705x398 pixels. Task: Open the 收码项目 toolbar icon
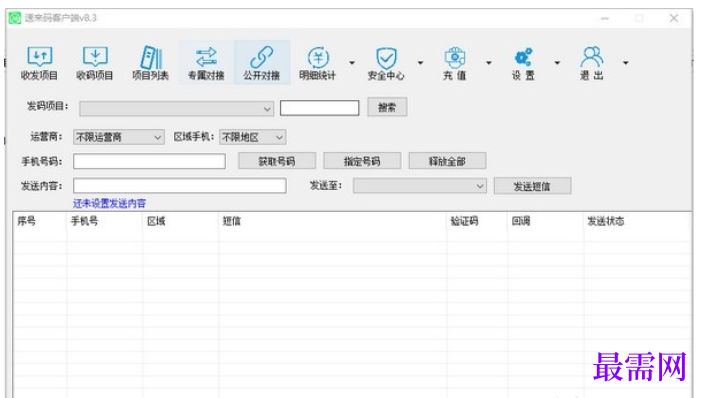pyautogui.click(x=94, y=63)
